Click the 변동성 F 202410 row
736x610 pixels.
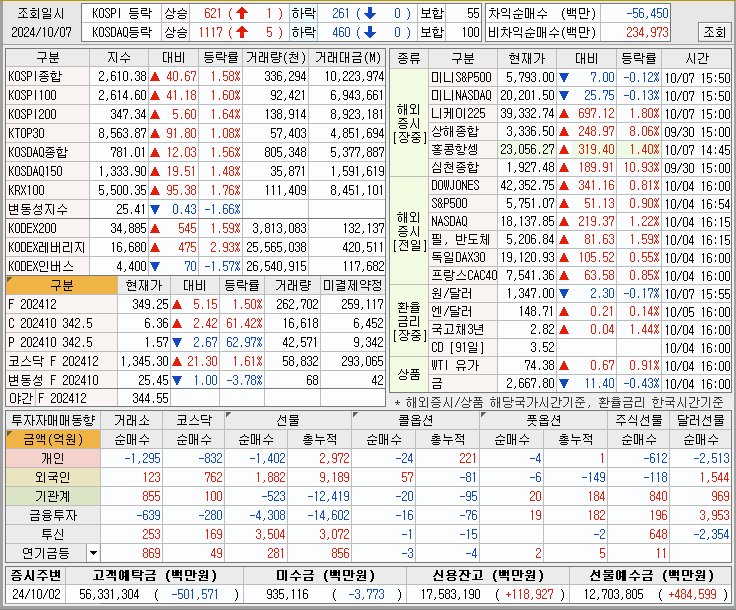[196, 380]
